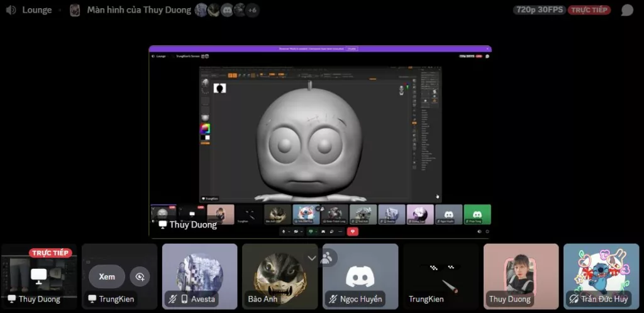Click the ZBrush color picker in the shared screen
644x313 pixels.
click(x=205, y=128)
